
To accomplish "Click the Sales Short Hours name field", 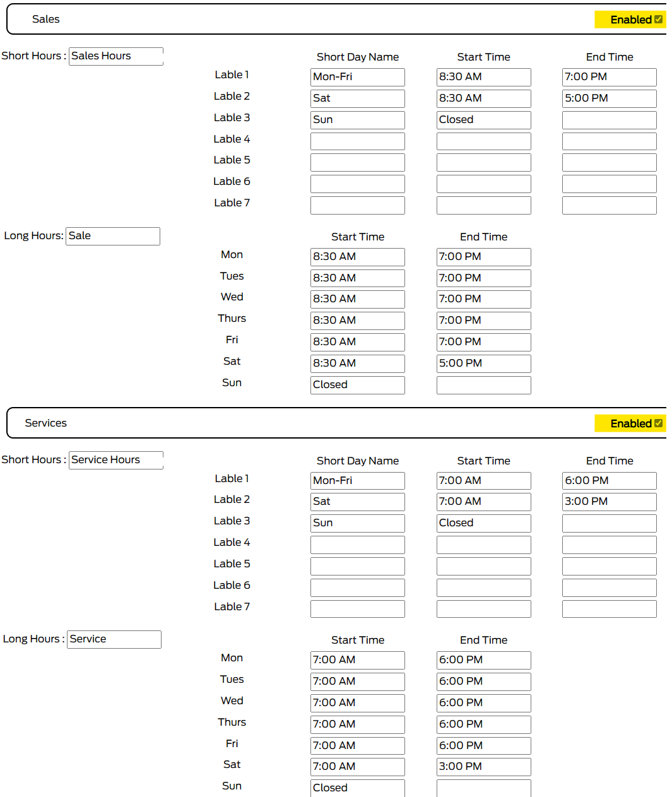I will [x=116, y=56].
